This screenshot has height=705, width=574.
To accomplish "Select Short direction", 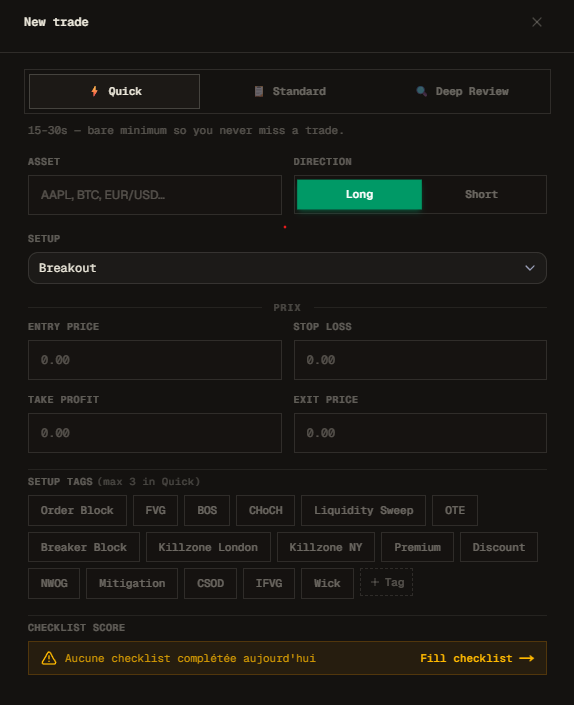I will (481, 194).
